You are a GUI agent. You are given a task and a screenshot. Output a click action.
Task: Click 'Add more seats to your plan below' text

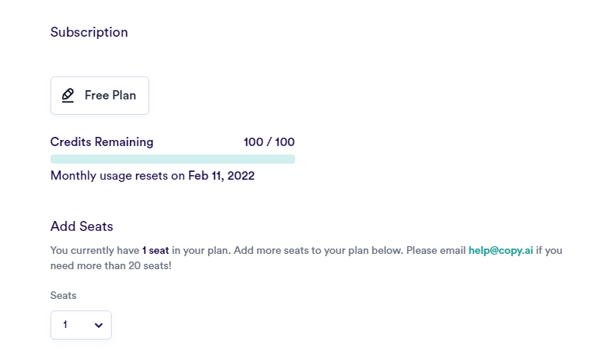[317, 250]
